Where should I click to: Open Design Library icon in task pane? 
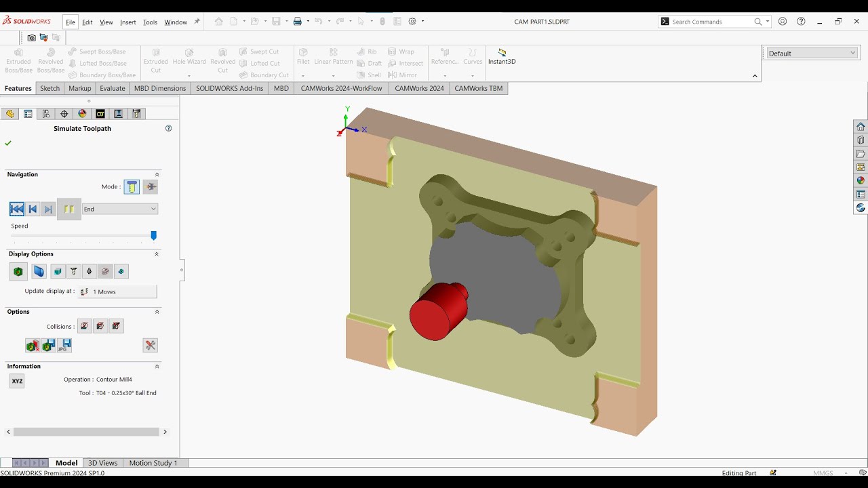click(861, 140)
